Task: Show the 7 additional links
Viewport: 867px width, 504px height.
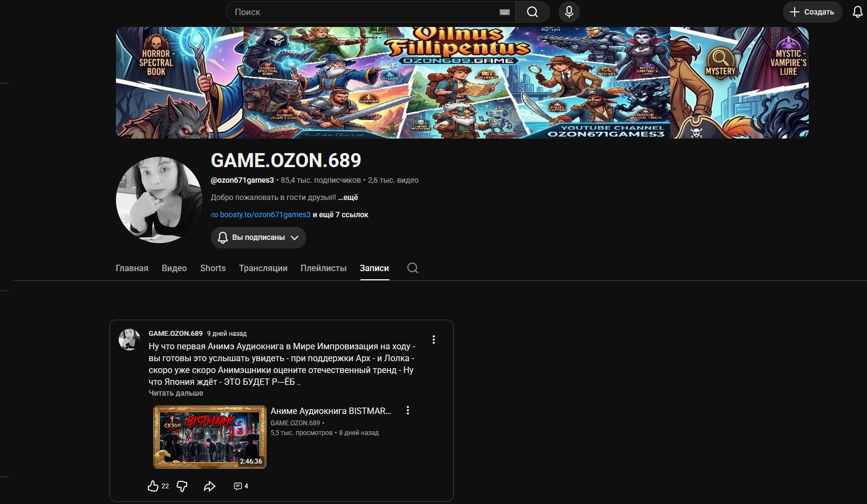Action: [341, 215]
